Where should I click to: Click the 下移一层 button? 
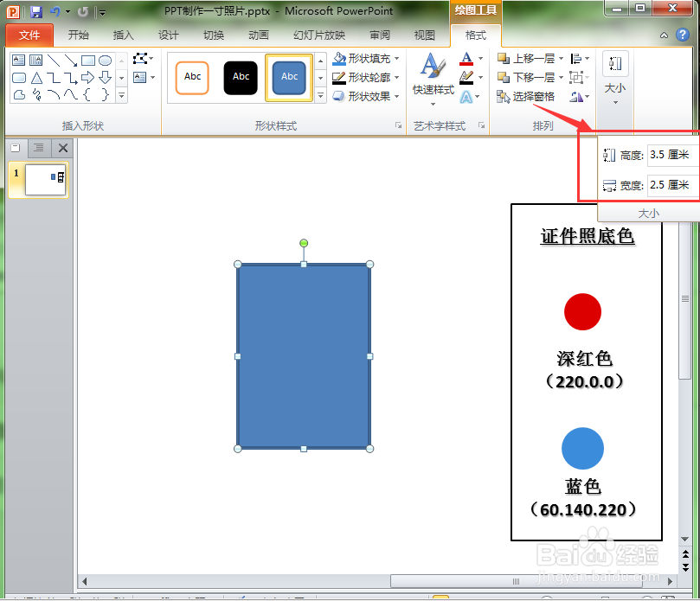pyautogui.click(x=527, y=78)
